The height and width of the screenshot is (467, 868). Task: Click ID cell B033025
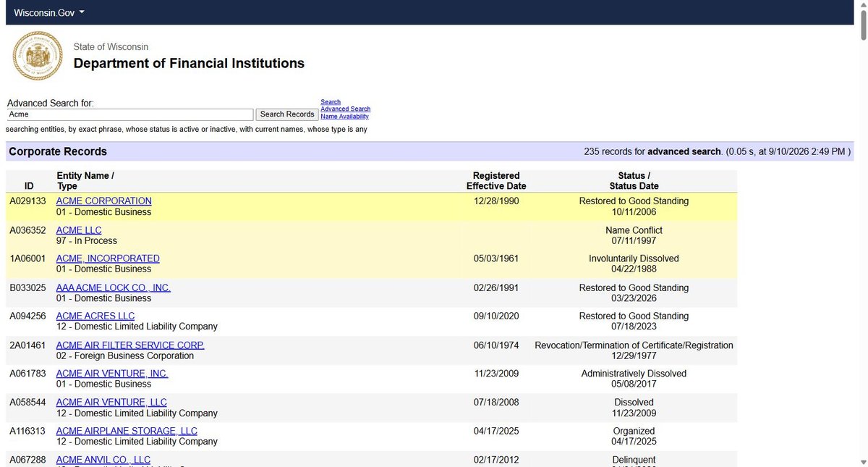point(27,287)
